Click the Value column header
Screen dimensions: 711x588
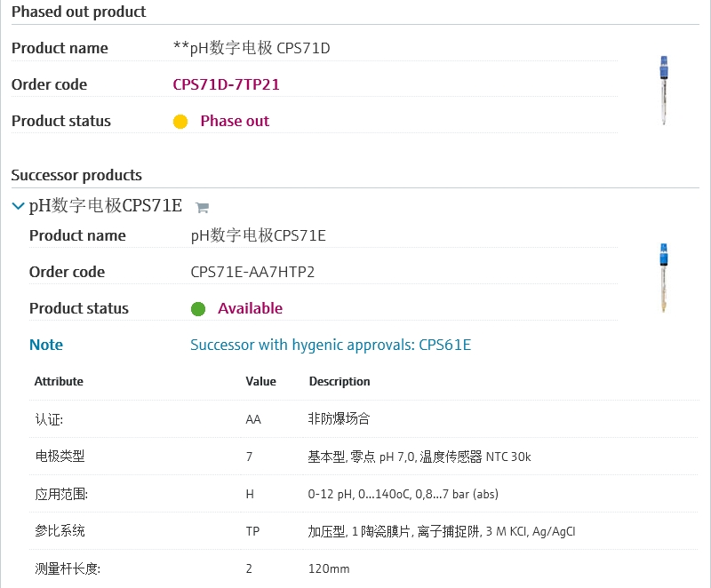260,381
